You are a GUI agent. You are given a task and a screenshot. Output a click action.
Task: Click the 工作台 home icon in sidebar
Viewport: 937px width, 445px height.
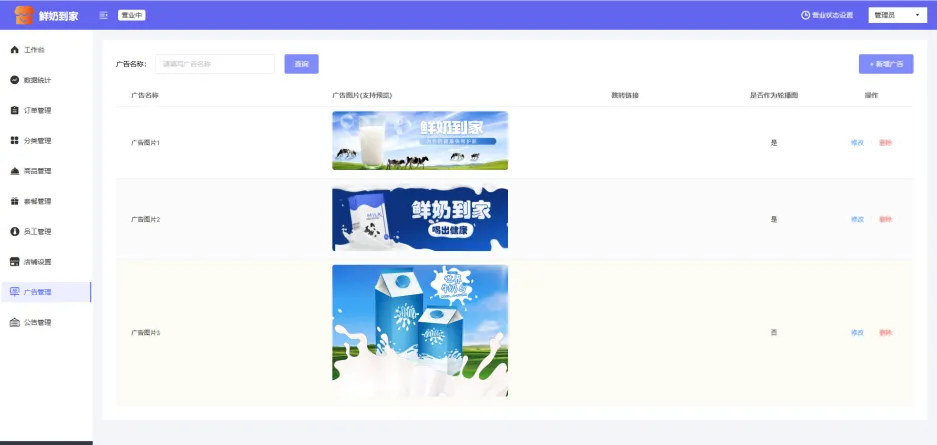[14, 49]
